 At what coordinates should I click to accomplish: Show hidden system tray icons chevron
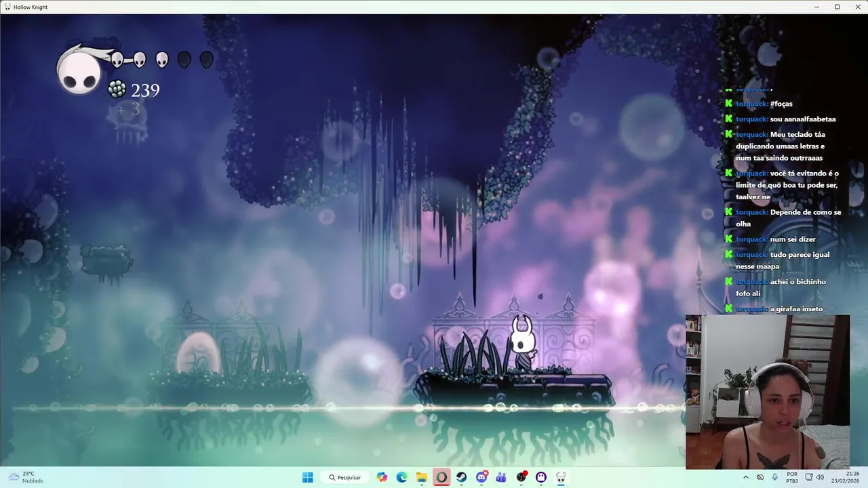[x=746, y=477]
